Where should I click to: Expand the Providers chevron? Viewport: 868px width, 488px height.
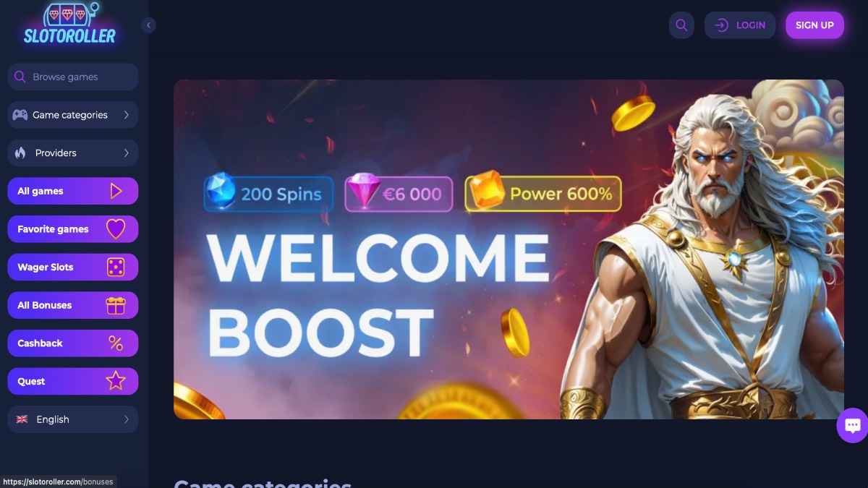pos(127,153)
